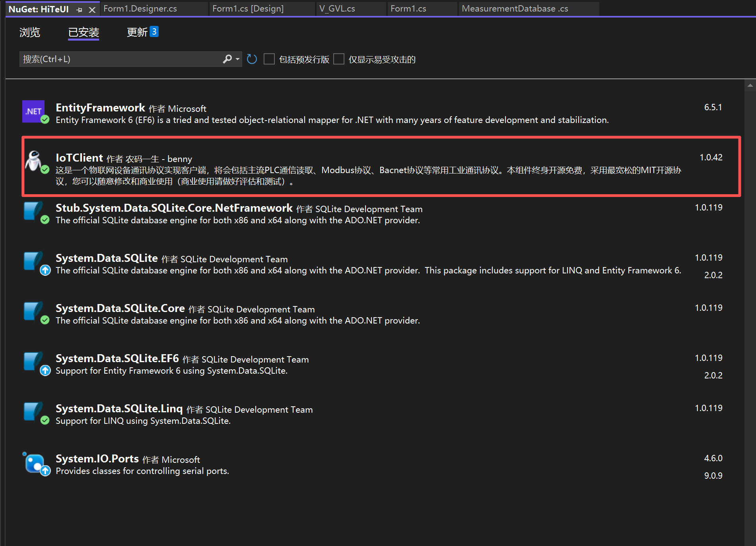Click the refresh icon next to search
Image resolution: width=756 pixels, height=546 pixels.
point(252,59)
